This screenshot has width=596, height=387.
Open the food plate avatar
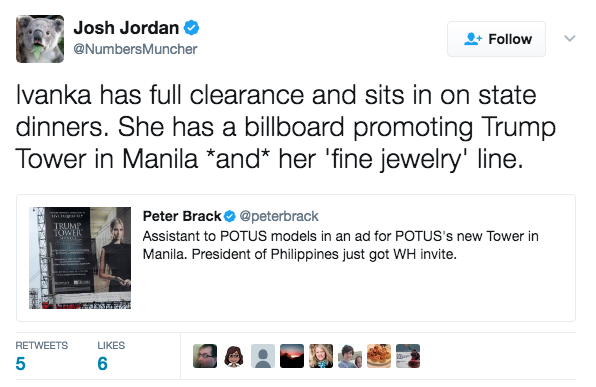click(x=379, y=356)
